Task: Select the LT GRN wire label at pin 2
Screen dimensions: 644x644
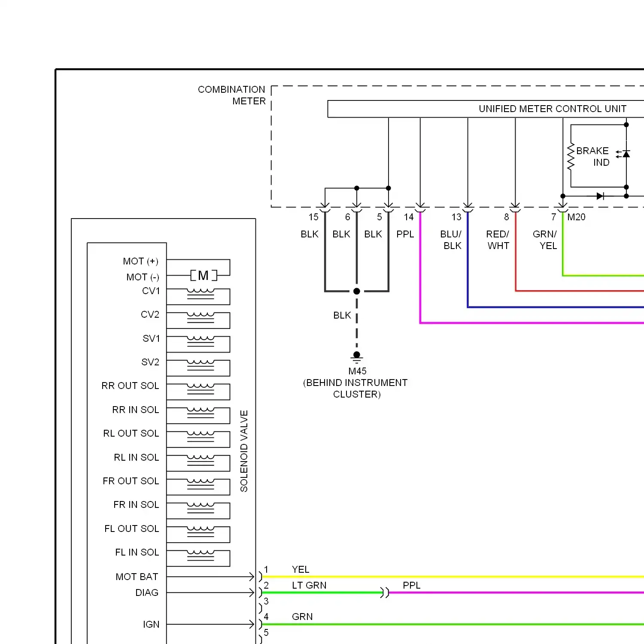Action: point(309,585)
